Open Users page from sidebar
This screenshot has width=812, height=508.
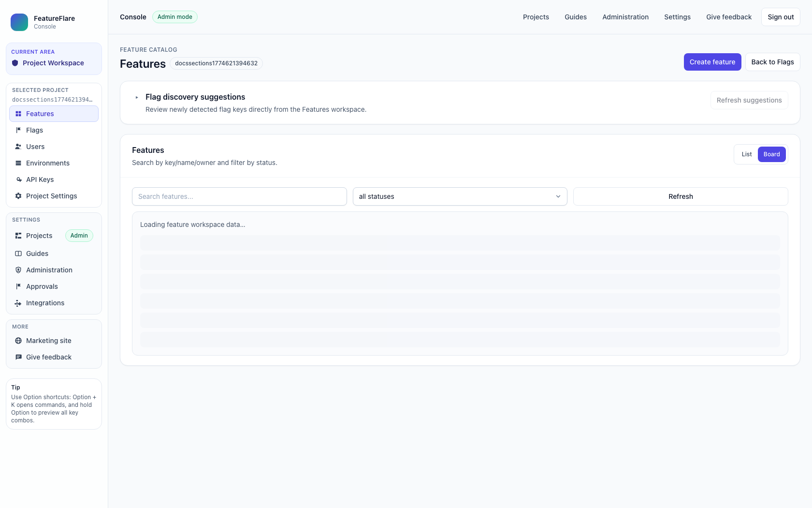coord(54,147)
